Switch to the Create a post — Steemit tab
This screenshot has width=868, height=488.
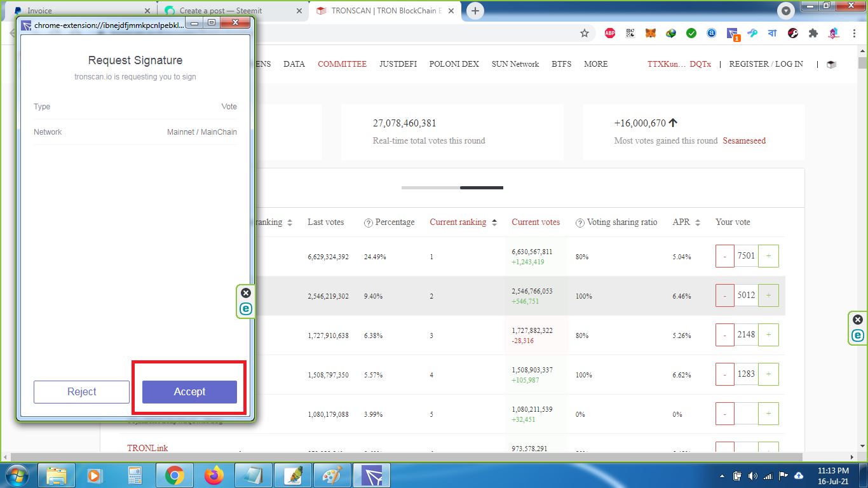pyautogui.click(x=233, y=11)
